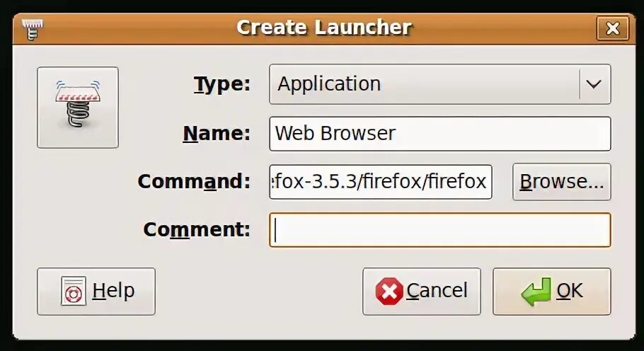Click the Comment: label
The height and width of the screenshot is (351, 644).
tap(197, 229)
